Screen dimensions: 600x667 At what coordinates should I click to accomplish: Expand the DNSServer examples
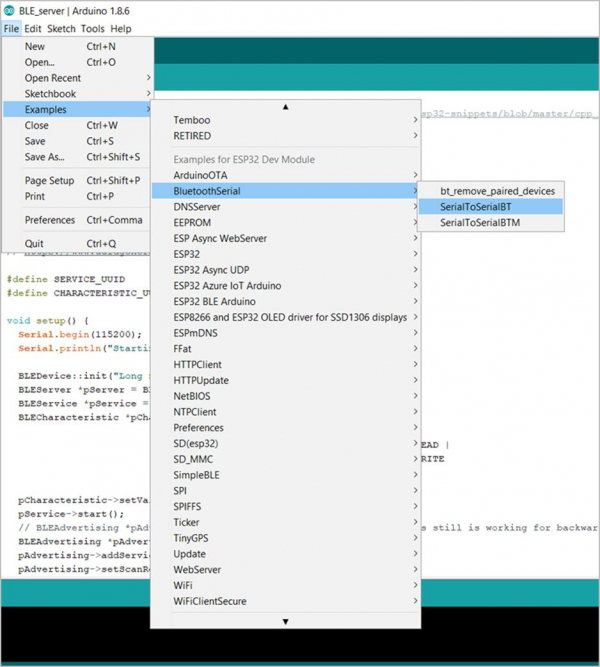click(286, 207)
